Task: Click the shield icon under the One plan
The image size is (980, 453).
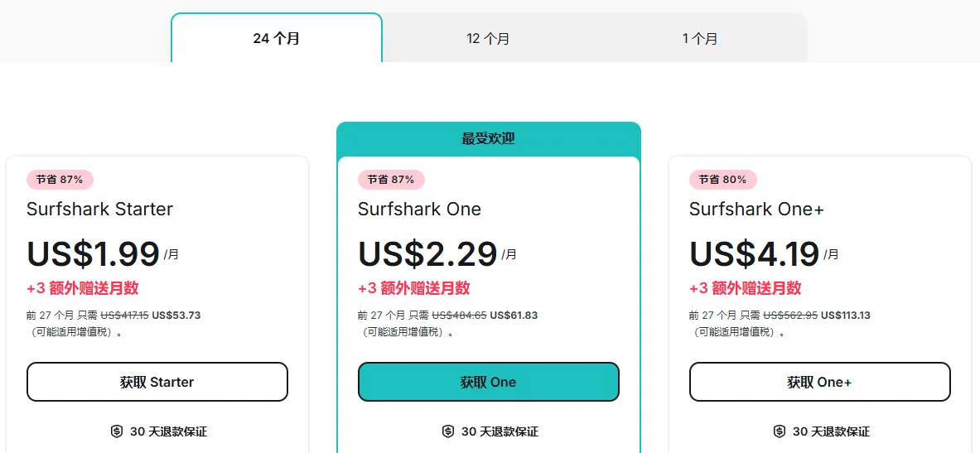Action: (448, 431)
